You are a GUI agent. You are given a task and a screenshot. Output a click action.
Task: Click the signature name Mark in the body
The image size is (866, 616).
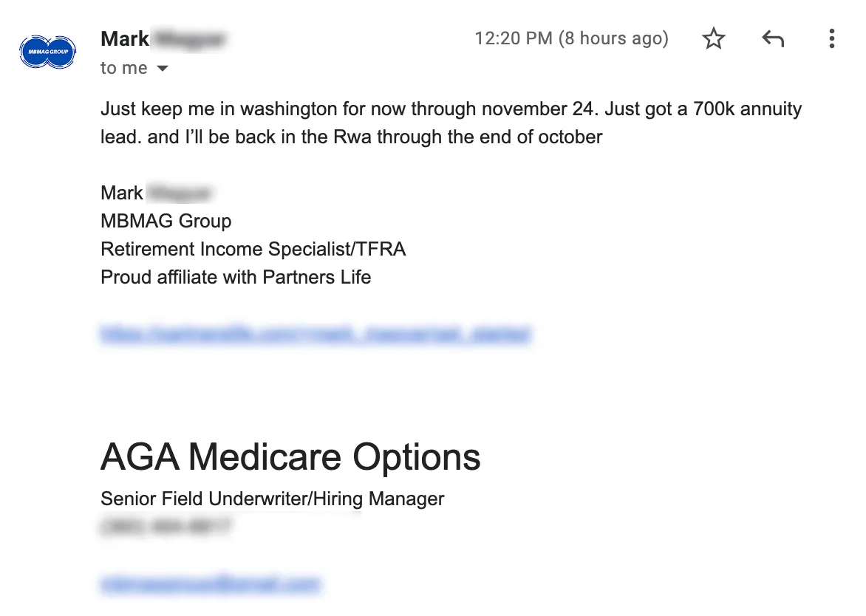(121, 194)
